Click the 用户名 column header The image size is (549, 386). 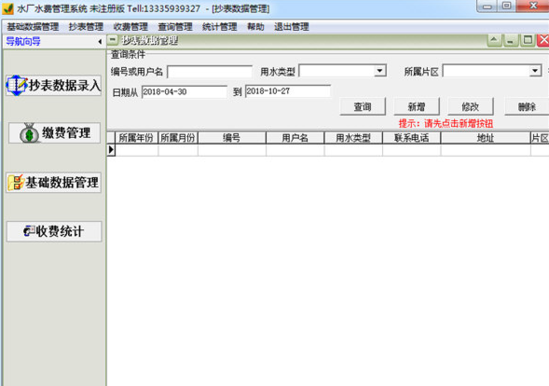coord(295,138)
